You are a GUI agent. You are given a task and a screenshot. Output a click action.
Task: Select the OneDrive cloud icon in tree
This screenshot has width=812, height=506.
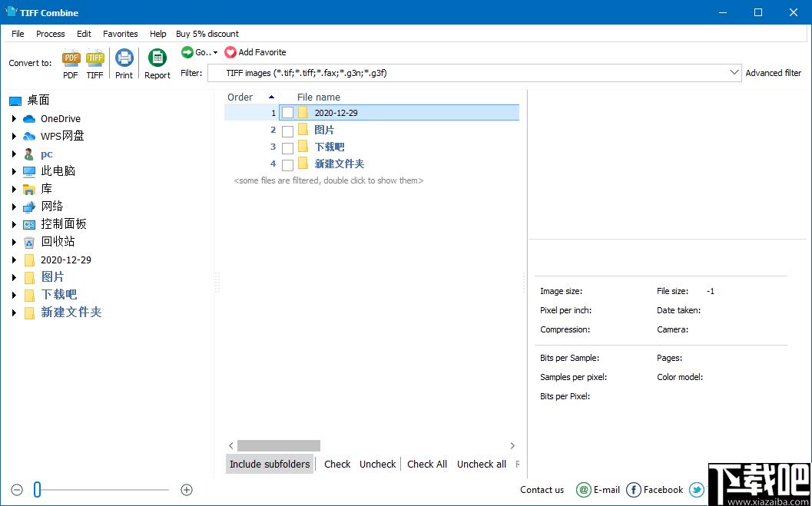coord(29,119)
